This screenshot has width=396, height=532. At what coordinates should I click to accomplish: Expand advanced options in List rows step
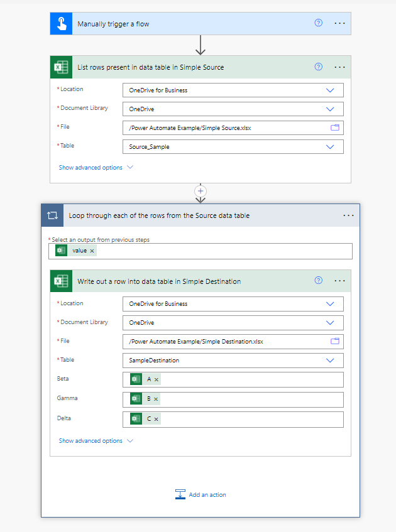click(x=96, y=167)
